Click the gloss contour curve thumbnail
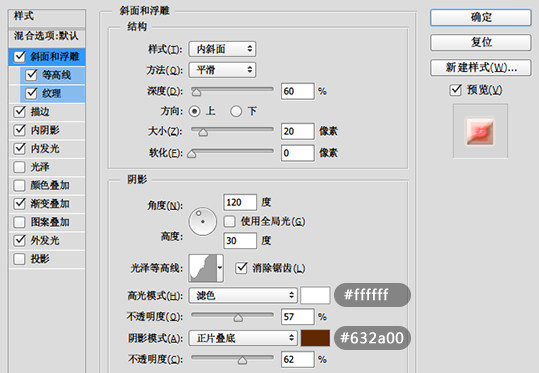539x373 pixels. 203,268
